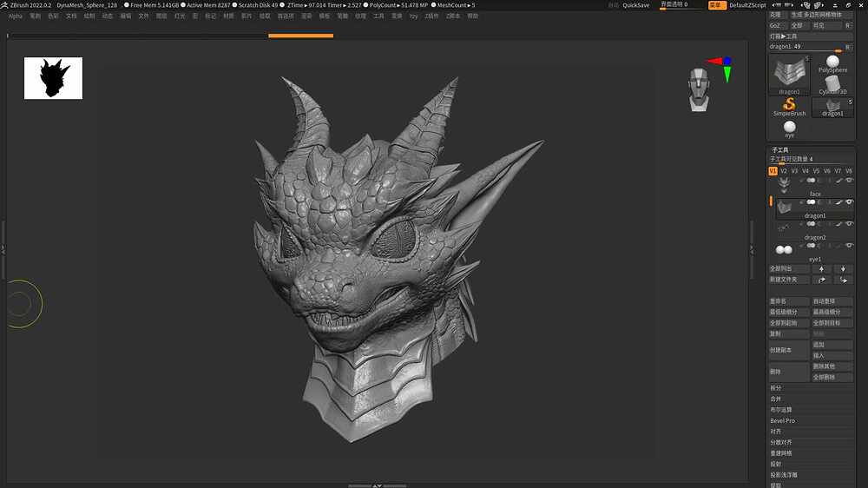Viewport: 868px width, 488px height.
Task: Click the left tray divider handle
Action: tap(3, 250)
